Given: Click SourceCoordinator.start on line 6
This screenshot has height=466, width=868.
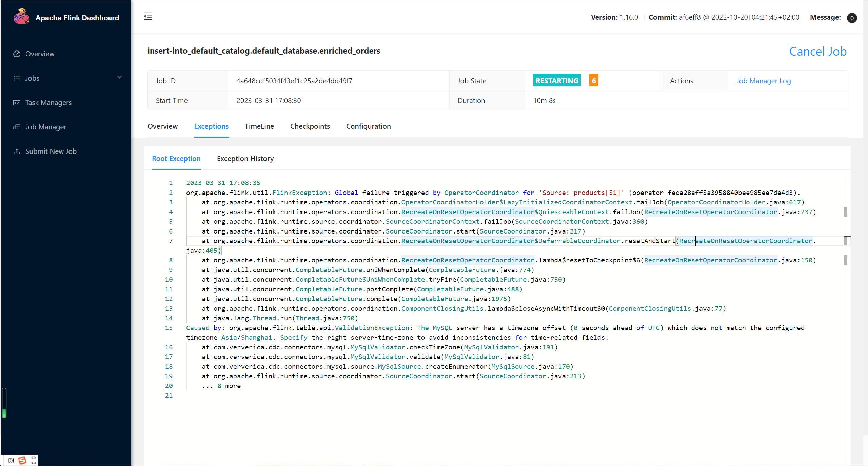Looking at the screenshot, I should pos(431,231).
